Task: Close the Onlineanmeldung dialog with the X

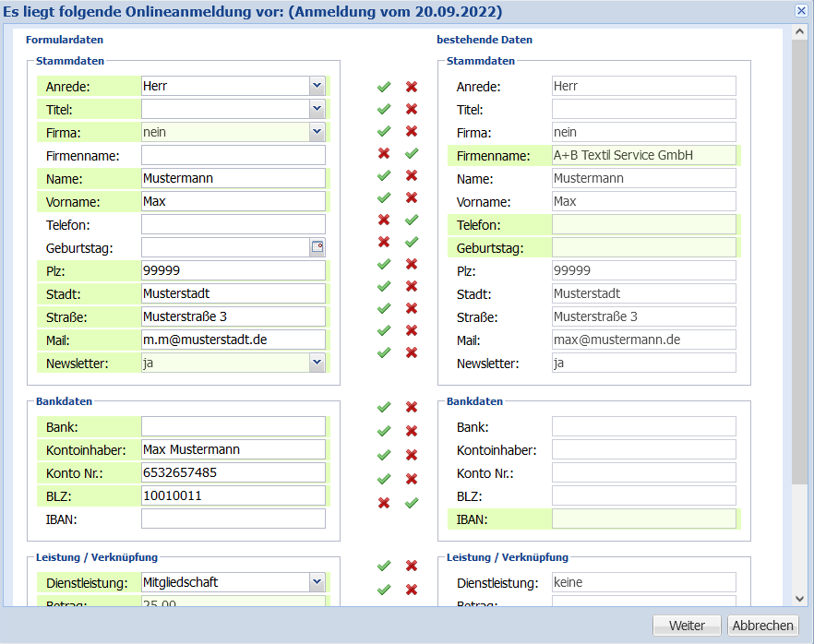Action: point(801,11)
